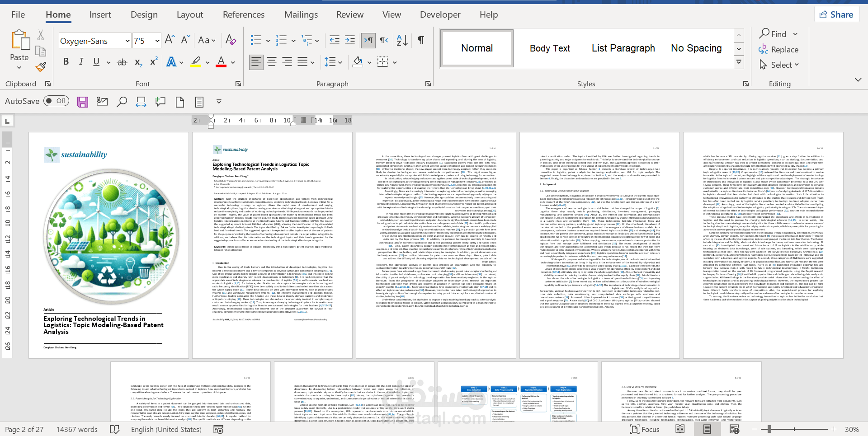
Task: Clear all formatting icon
Action: 231,40
